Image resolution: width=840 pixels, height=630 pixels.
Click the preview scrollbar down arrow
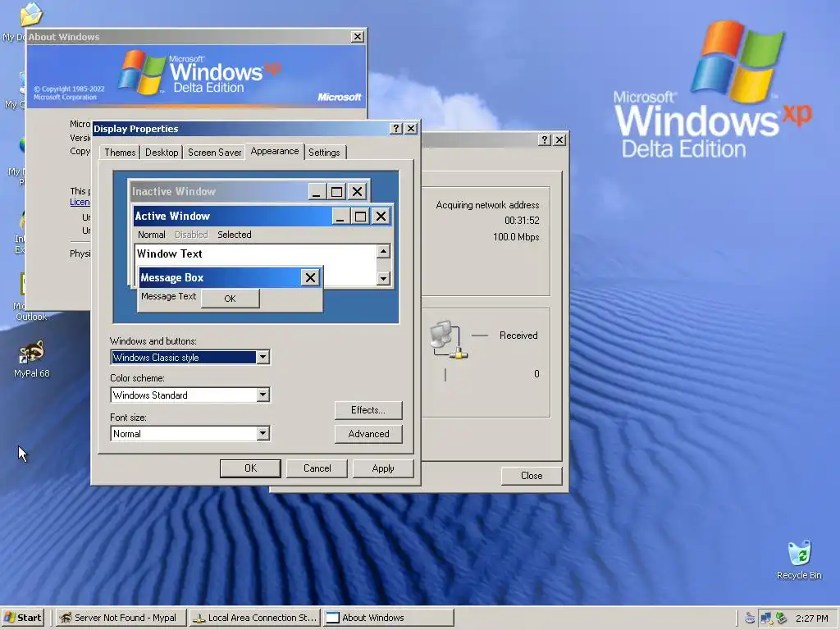click(x=383, y=278)
